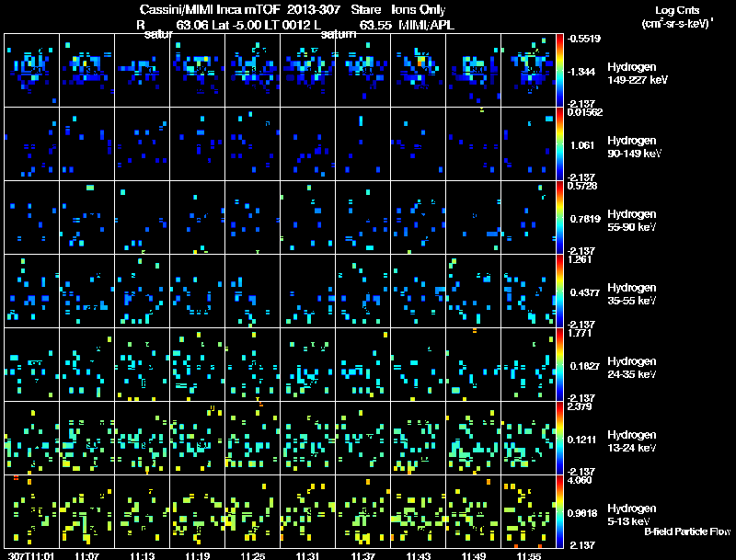The height and width of the screenshot is (560, 736).
Task: Click the 'Log Cnts' colorbar heading
Action: coord(677,10)
